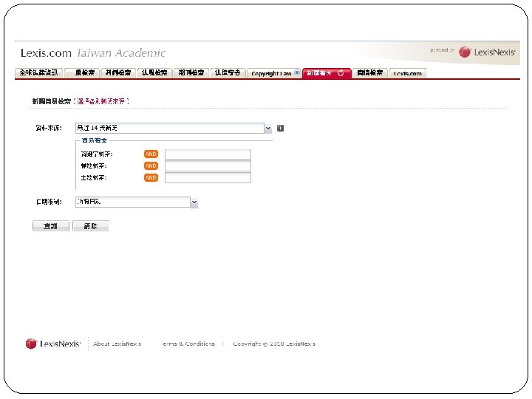The height and width of the screenshot is (399, 532).
Task: Toggle the AND operator for title search row
Action: (151, 166)
